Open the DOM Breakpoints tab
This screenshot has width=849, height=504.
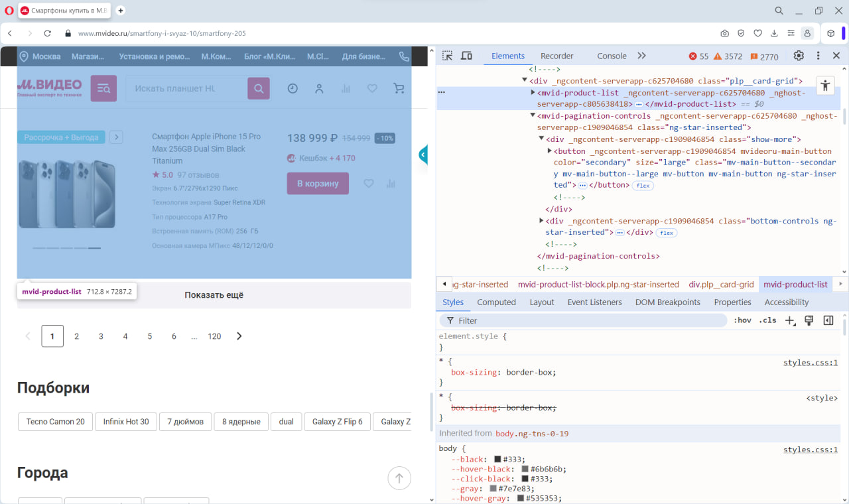tap(668, 302)
